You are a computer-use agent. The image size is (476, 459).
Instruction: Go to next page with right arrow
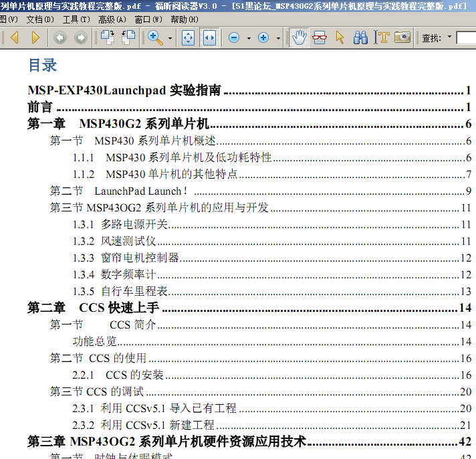[x=35, y=37]
